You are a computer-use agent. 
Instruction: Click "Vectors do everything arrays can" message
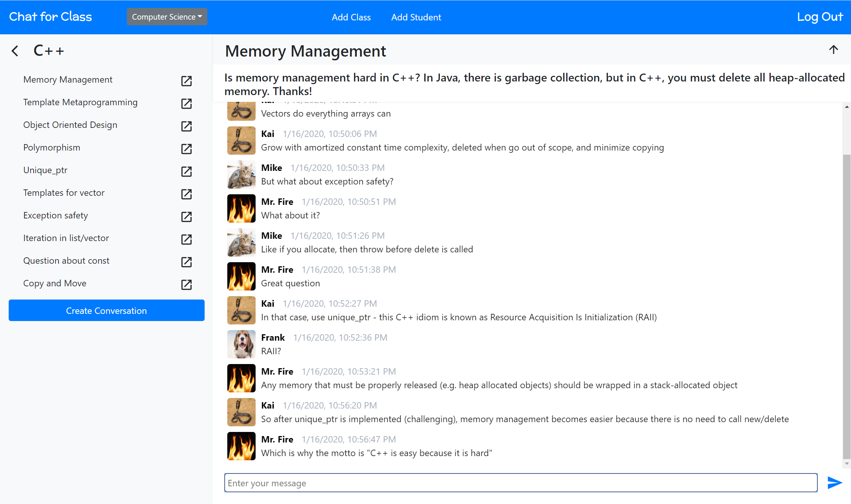pyautogui.click(x=326, y=114)
